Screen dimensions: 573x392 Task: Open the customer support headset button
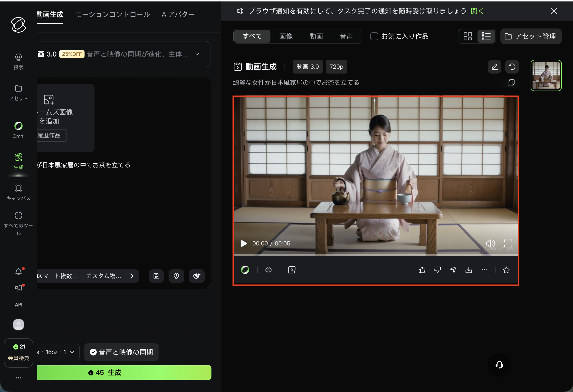[499, 365]
